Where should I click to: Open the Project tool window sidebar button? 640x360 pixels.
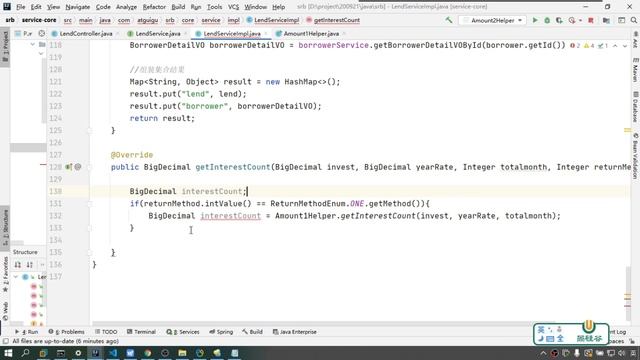click(5, 46)
